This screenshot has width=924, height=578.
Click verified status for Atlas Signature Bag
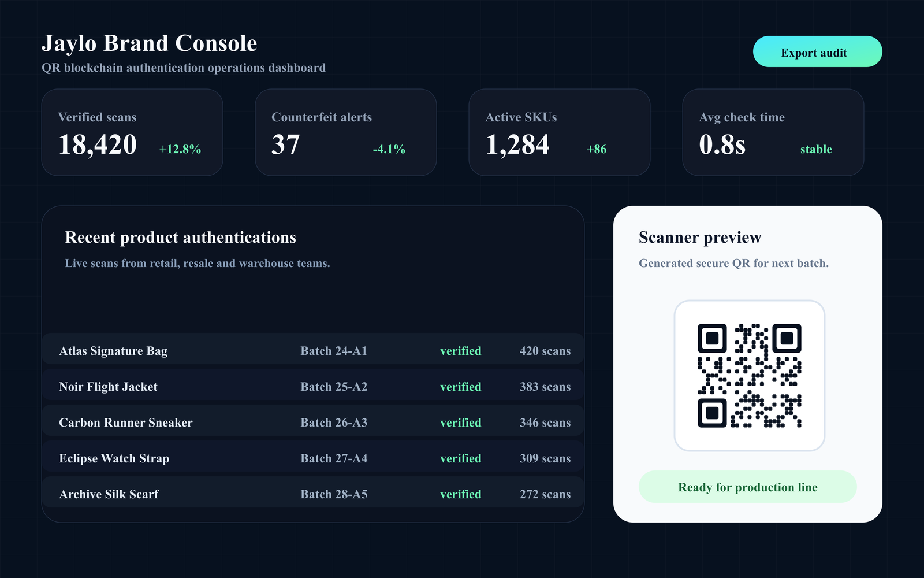click(x=461, y=351)
